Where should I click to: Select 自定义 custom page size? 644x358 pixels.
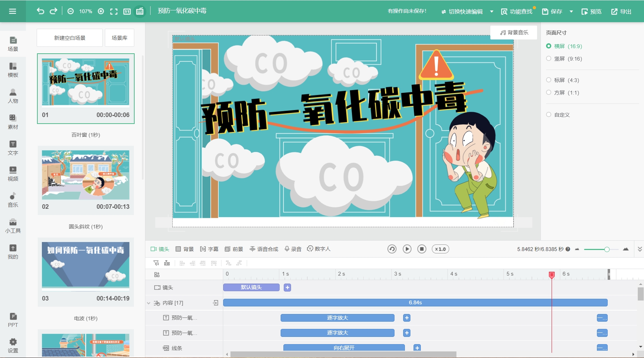pos(558,115)
